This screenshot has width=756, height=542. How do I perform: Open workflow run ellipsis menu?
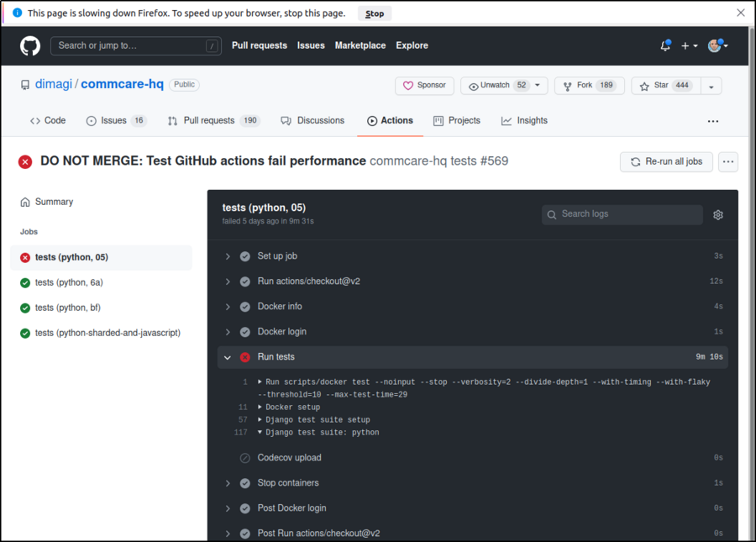[728, 162]
